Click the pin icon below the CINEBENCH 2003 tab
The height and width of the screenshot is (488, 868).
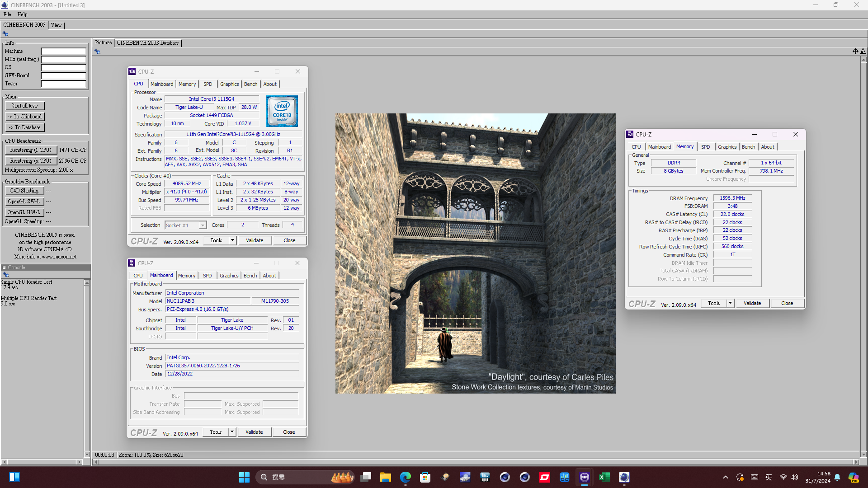(x=5, y=34)
